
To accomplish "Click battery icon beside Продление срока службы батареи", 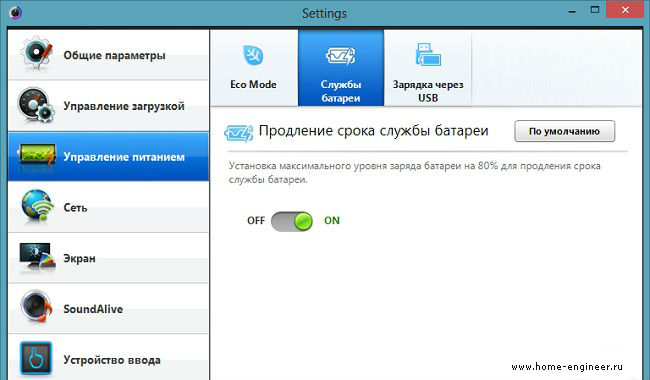I will pos(239,133).
